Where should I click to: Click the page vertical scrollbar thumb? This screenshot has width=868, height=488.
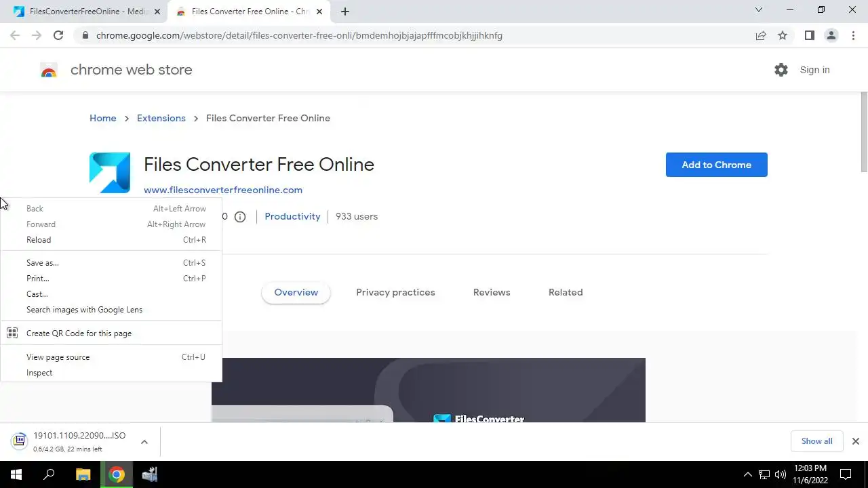click(864, 134)
